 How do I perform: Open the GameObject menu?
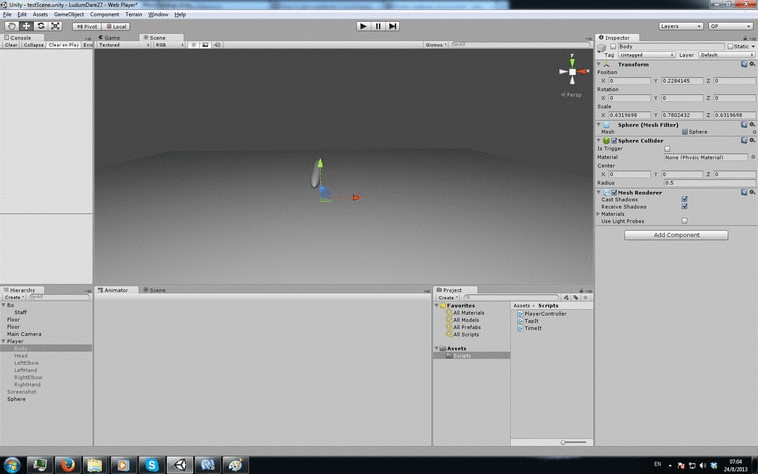(69, 14)
